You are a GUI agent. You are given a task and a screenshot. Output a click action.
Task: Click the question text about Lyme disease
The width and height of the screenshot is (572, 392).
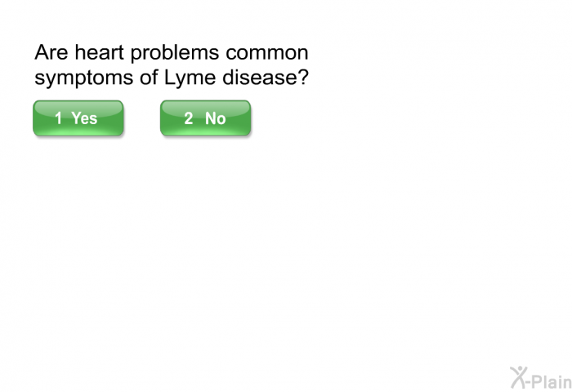coord(172,65)
